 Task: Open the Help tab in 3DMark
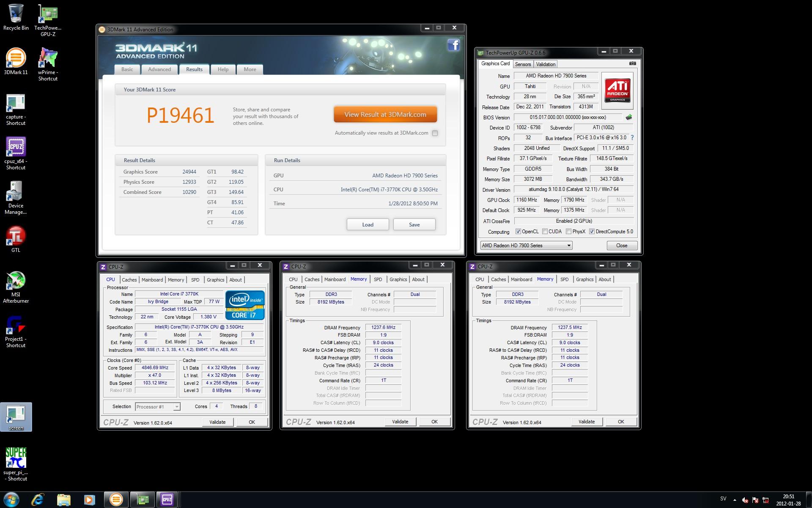[223, 69]
